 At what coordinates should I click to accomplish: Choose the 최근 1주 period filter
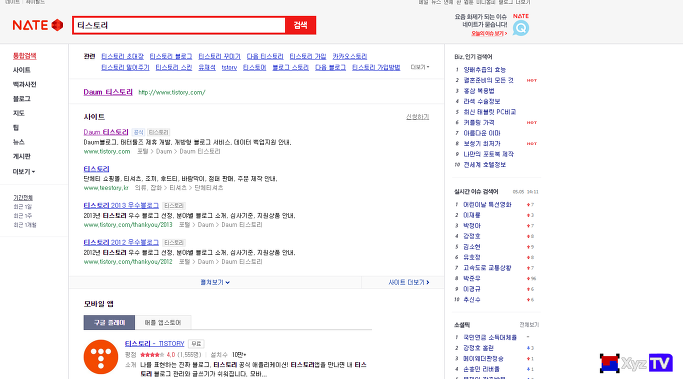click(x=22, y=216)
